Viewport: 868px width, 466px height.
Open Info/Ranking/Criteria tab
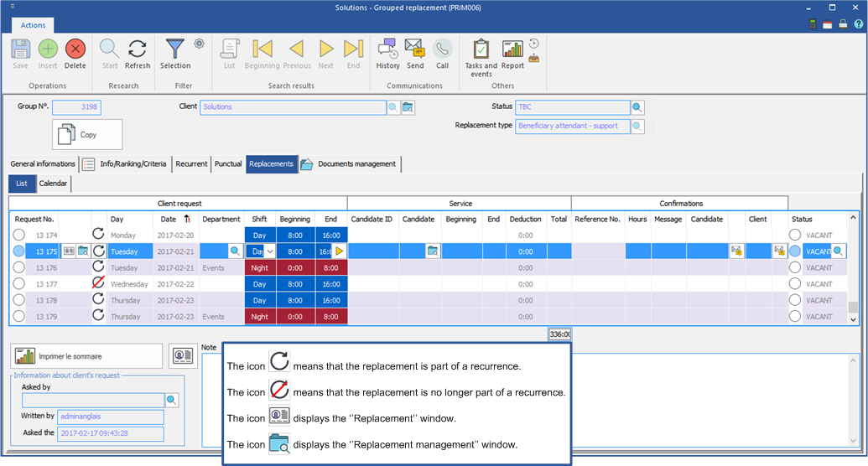(125, 163)
